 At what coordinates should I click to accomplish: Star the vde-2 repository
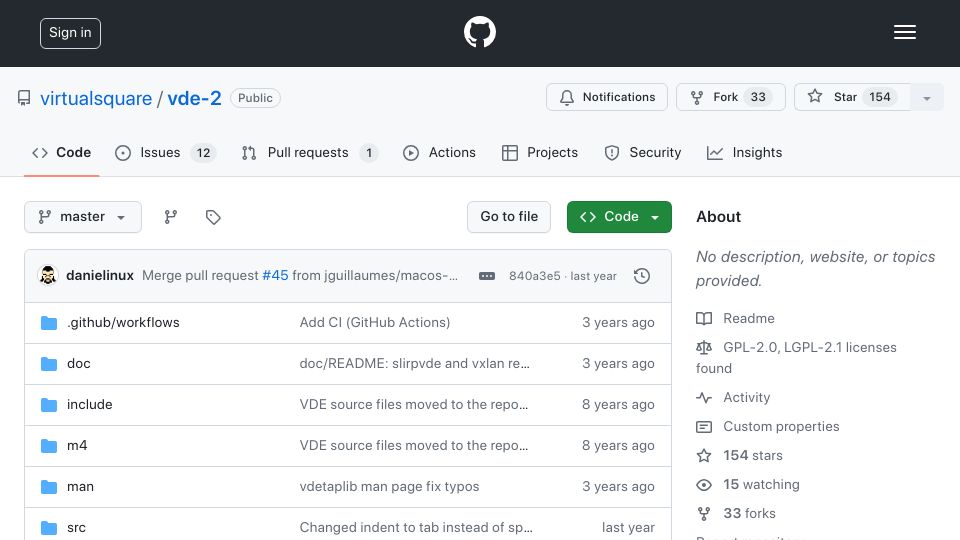(852, 97)
